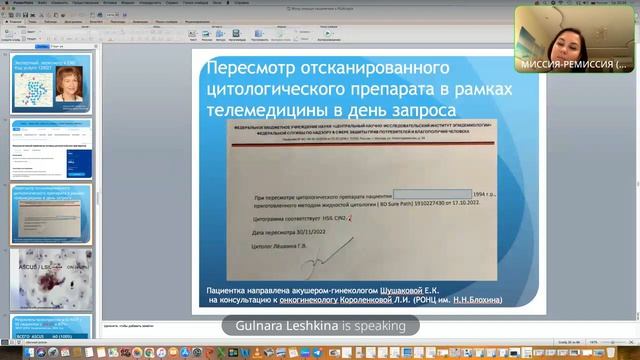Open Finder from the Dock
The height and width of the screenshot is (360, 640).
[x=29, y=352]
